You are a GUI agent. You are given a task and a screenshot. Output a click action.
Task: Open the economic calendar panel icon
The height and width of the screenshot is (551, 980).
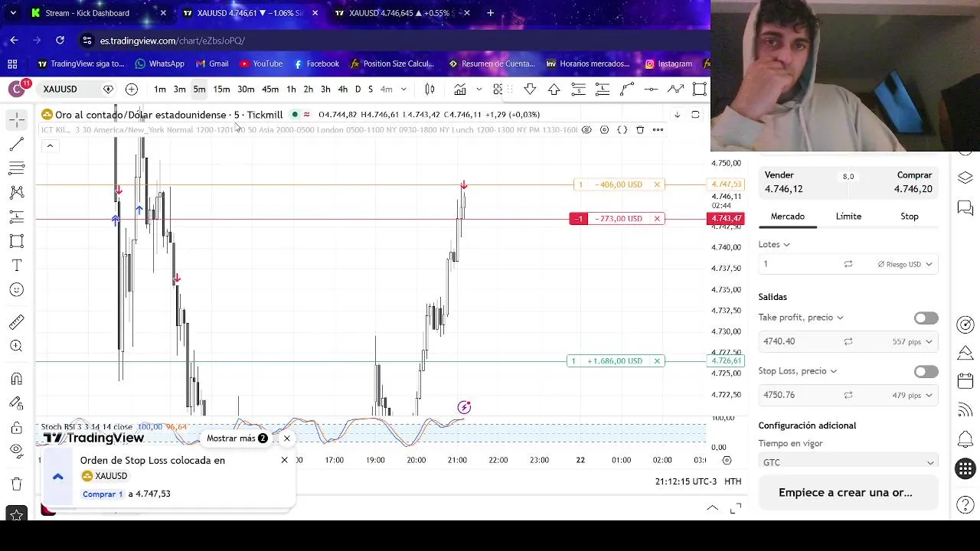[965, 381]
